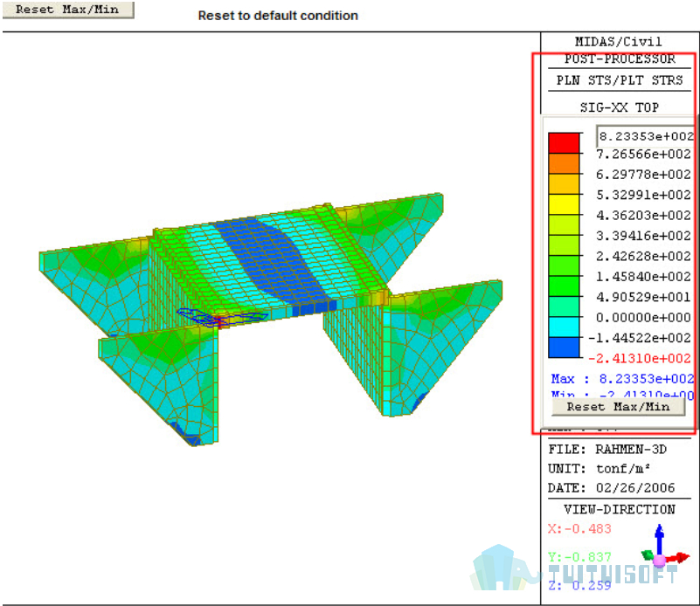Click the legend value 1.45840e+002
700x606 pixels.
pyautogui.click(x=643, y=277)
